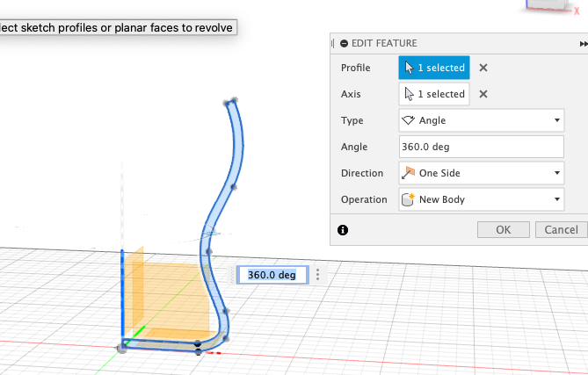588x375 pixels.
Task: Click the blue vertical revolve axis line
Action: point(122,296)
